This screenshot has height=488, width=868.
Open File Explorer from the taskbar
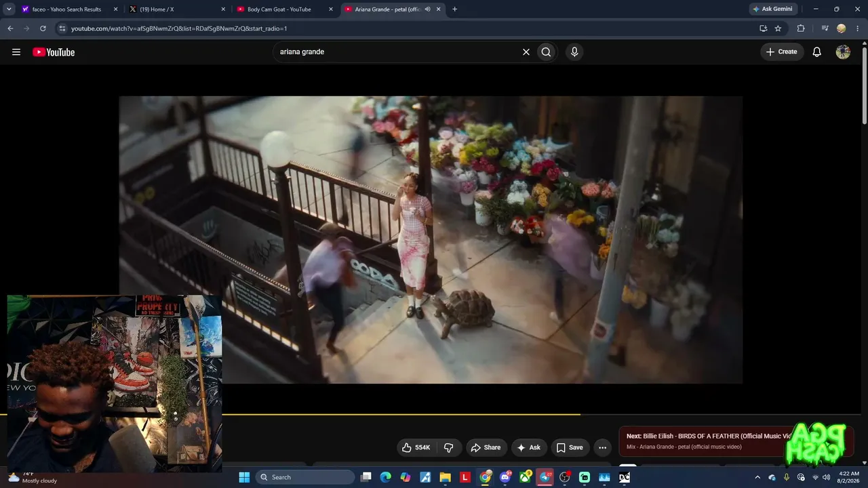pyautogui.click(x=445, y=477)
